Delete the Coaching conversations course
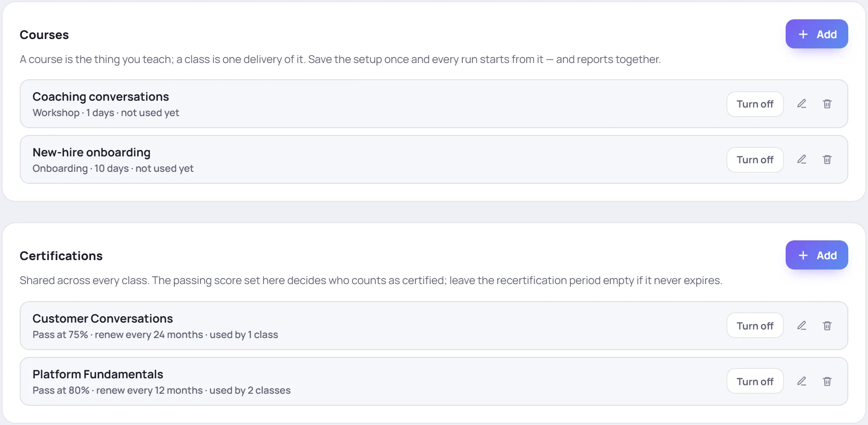 click(827, 104)
